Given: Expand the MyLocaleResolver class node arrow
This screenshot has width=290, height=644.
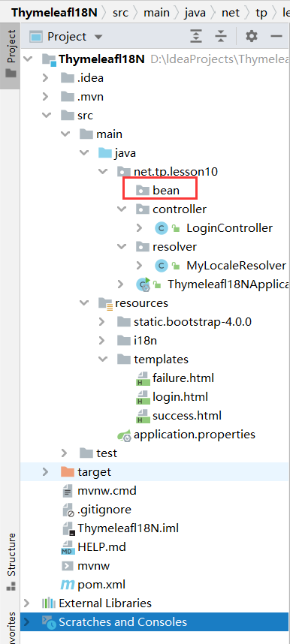Looking at the screenshot, I should (x=140, y=266).
